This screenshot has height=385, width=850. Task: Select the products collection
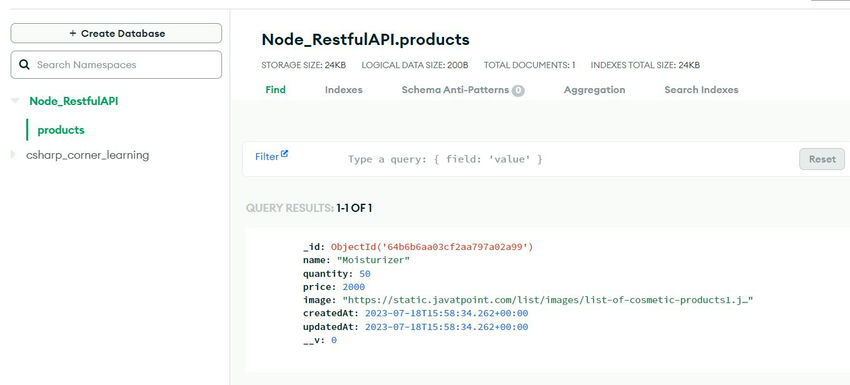(61, 130)
